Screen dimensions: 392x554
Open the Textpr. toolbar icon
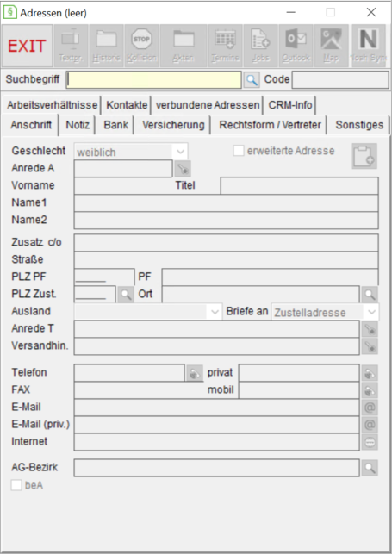[x=71, y=46]
